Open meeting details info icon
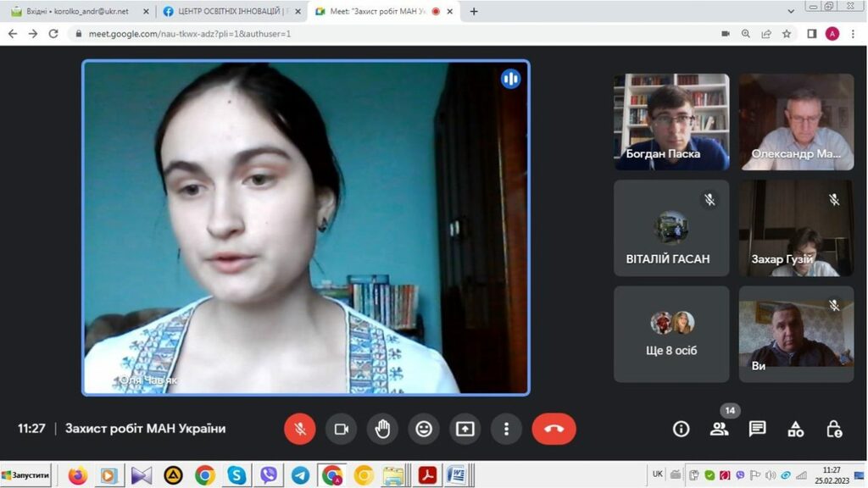Screen dimensions: 868x488 pyautogui.click(x=681, y=429)
